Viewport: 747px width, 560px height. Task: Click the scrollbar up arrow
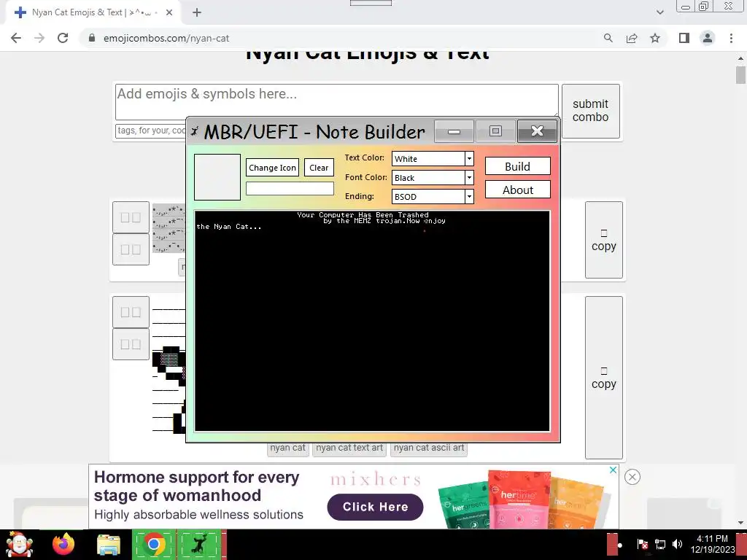click(740, 58)
